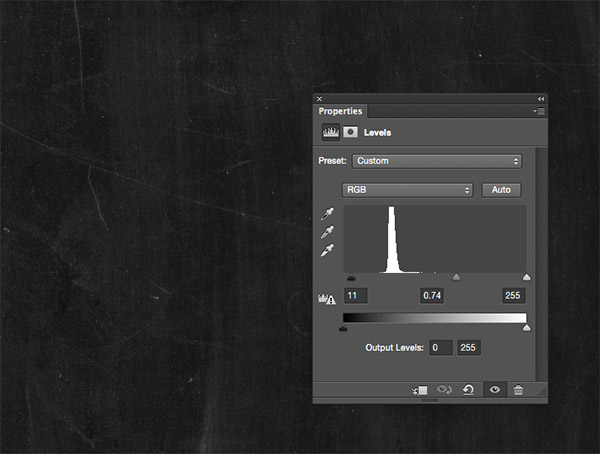The image size is (600, 454).
Task: Pick the black point eyedropper
Action: point(326,213)
